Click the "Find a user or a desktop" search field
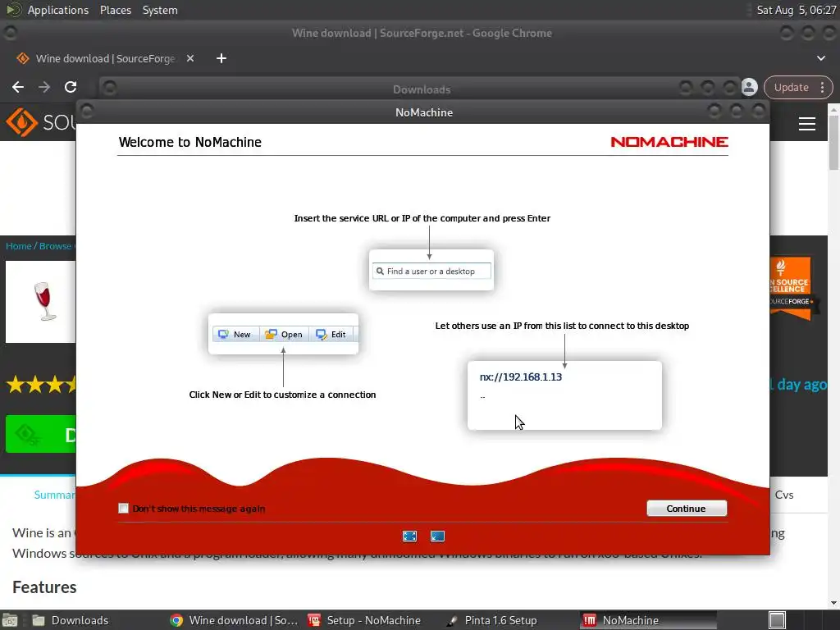Screen dimensions: 840x630 click(431, 271)
